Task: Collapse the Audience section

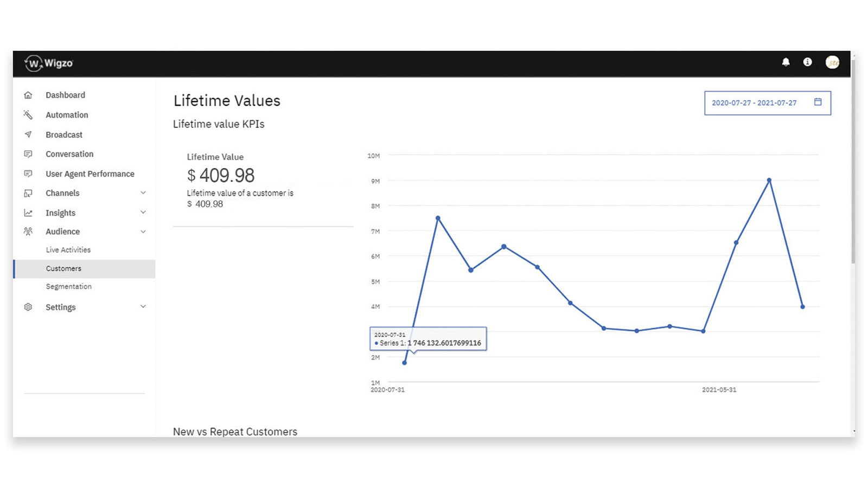Action: click(x=143, y=232)
